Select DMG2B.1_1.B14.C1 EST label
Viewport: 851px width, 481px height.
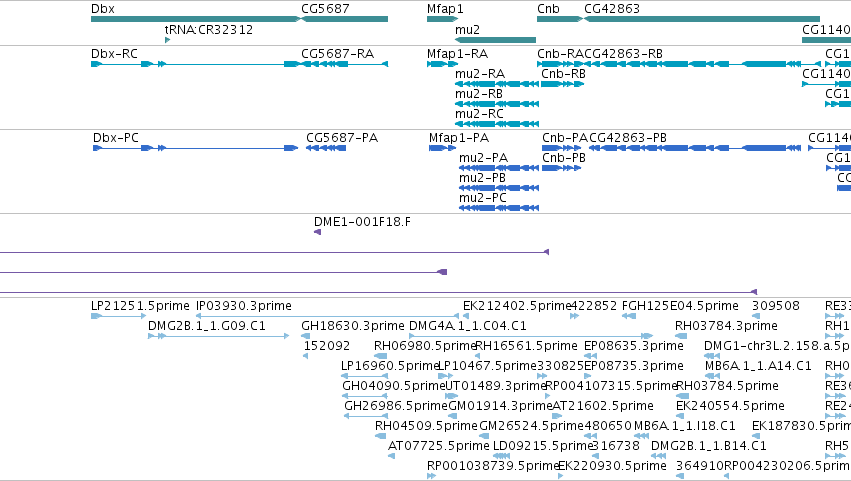point(708,446)
